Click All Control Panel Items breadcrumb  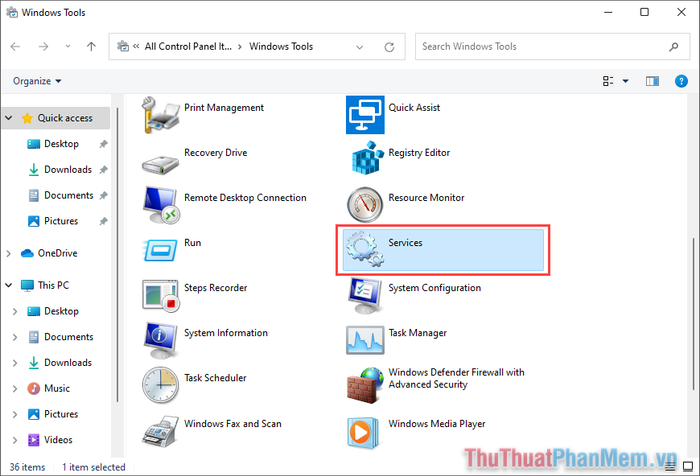click(188, 46)
